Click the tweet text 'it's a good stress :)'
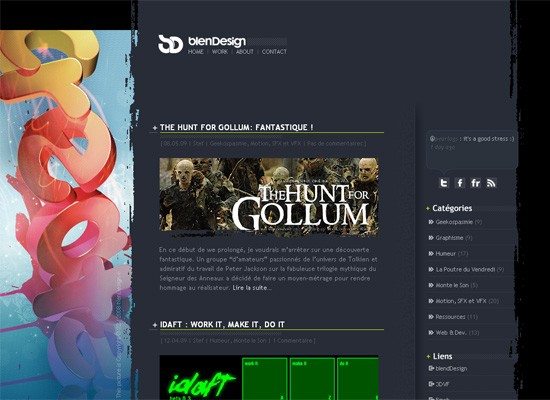The image size is (550, 400). coord(489,139)
